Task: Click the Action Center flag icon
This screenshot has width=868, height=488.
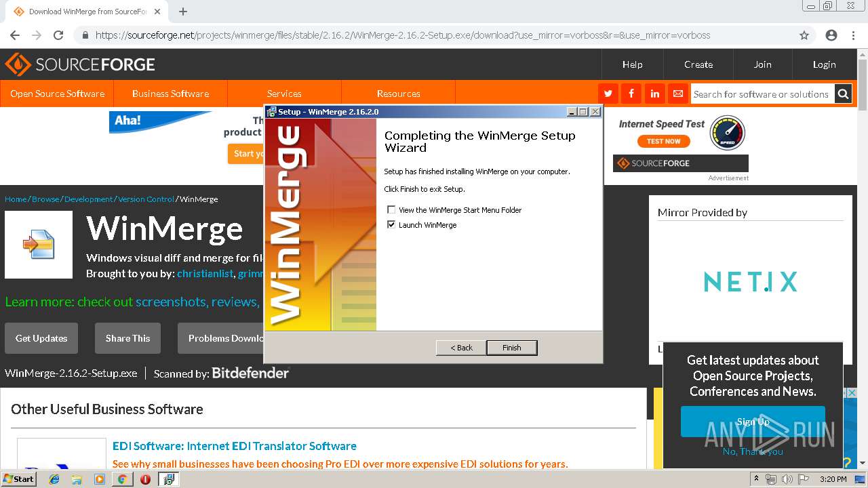Action: click(803, 479)
